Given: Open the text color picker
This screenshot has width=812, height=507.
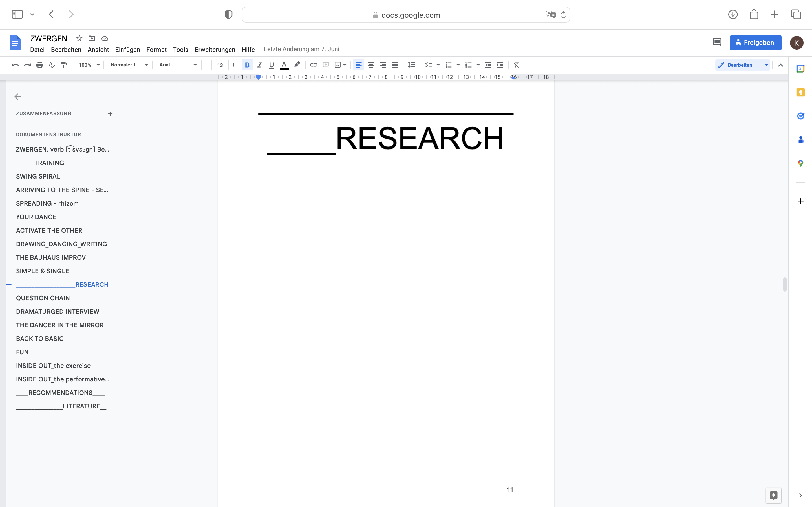Looking at the screenshot, I should pos(284,65).
